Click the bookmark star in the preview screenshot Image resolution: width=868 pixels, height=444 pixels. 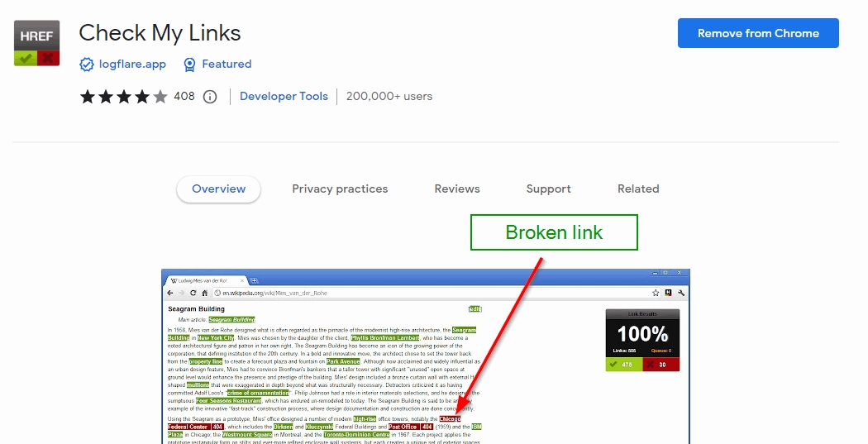pyautogui.click(x=655, y=293)
